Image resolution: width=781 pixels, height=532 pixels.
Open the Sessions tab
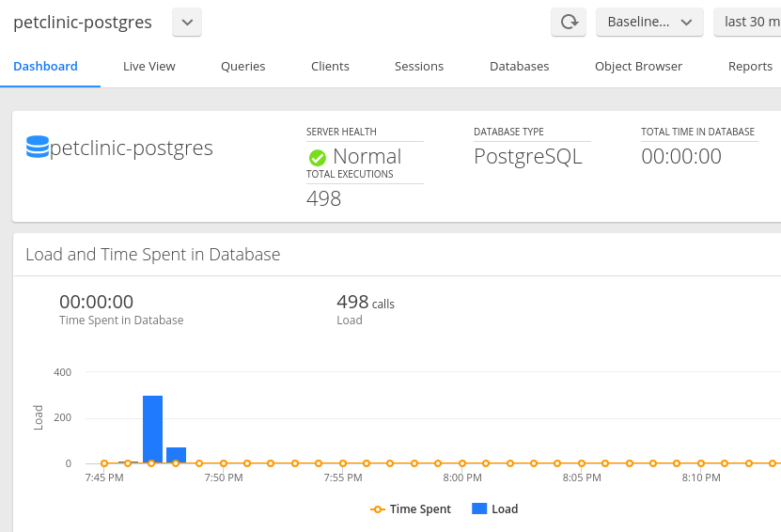pyautogui.click(x=419, y=66)
